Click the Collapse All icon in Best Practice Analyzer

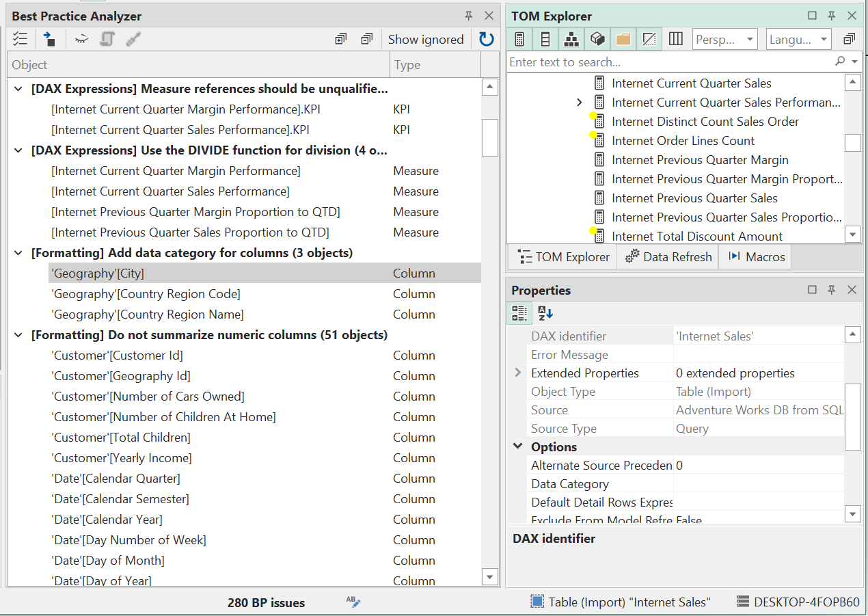367,39
